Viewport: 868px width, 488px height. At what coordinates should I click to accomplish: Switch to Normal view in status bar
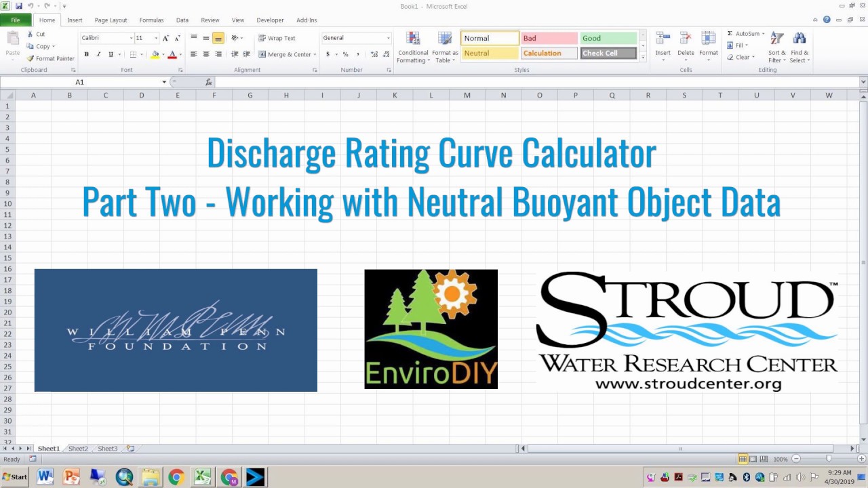pyautogui.click(x=743, y=459)
